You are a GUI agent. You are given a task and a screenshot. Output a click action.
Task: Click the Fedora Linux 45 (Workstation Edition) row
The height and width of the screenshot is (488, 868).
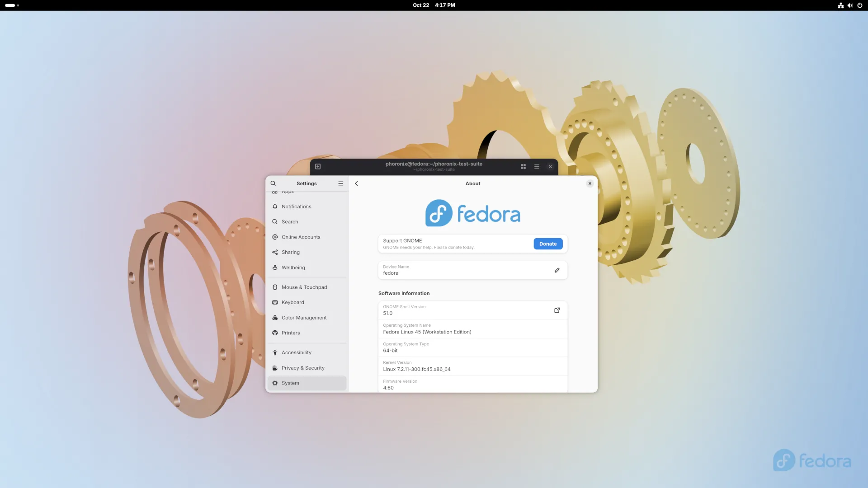point(472,329)
